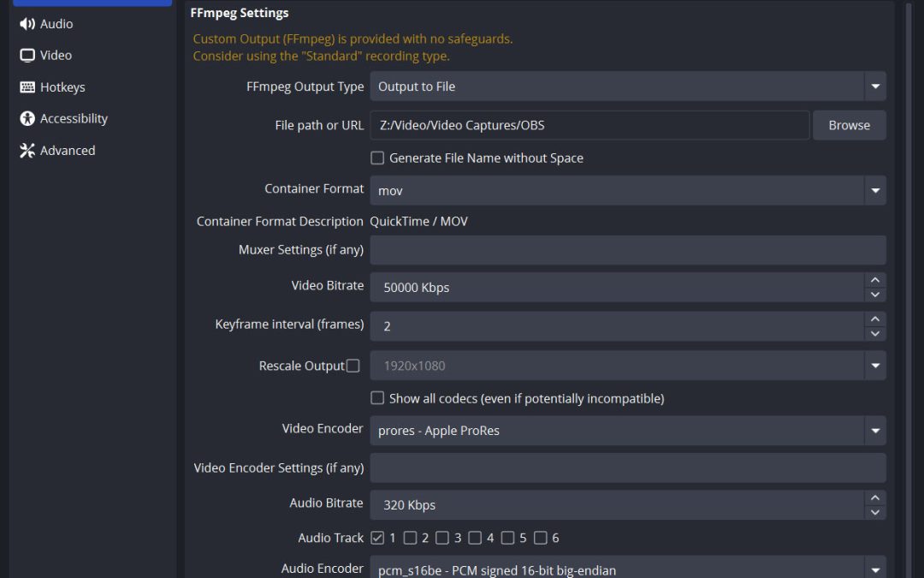Click the Audio speaker icon in sidebar
924x578 pixels.
pyautogui.click(x=27, y=24)
